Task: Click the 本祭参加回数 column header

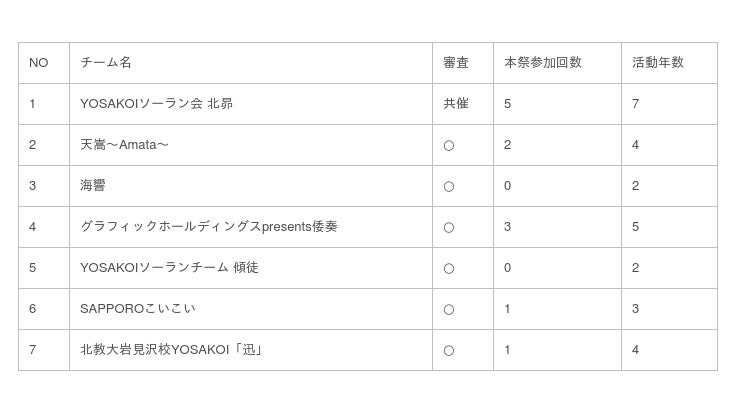Action: point(542,63)
